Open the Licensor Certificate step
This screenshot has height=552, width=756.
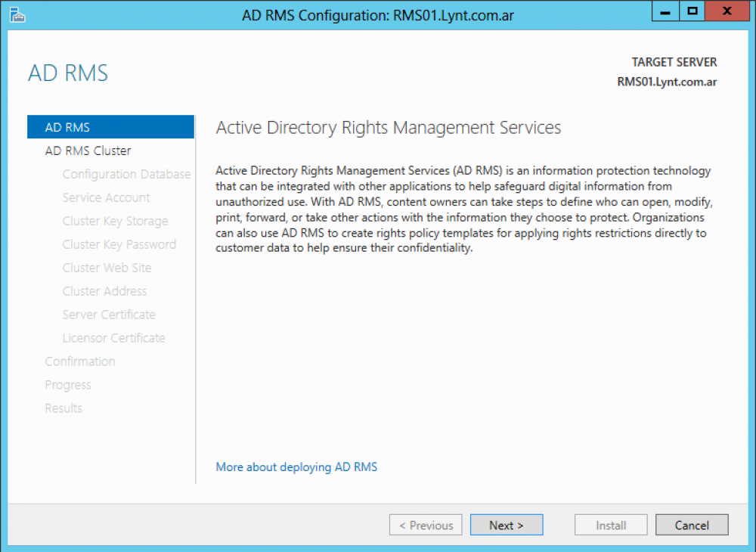pyautogui.click(x=114, y=338)
